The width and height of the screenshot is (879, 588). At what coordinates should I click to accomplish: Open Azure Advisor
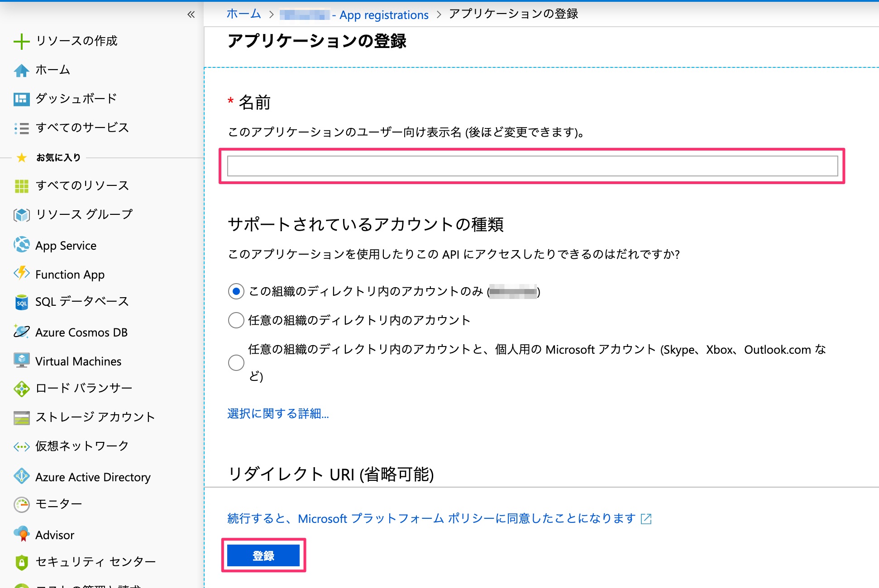point(54,535)
